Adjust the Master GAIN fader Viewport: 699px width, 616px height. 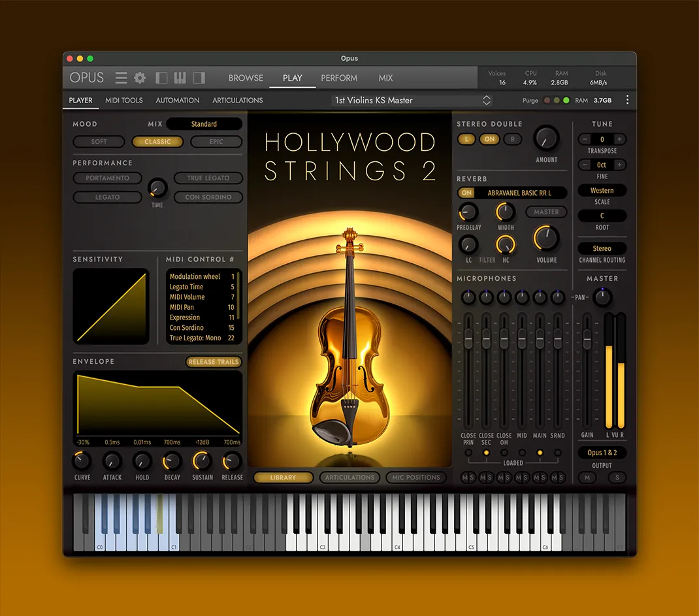click(587, 338)
